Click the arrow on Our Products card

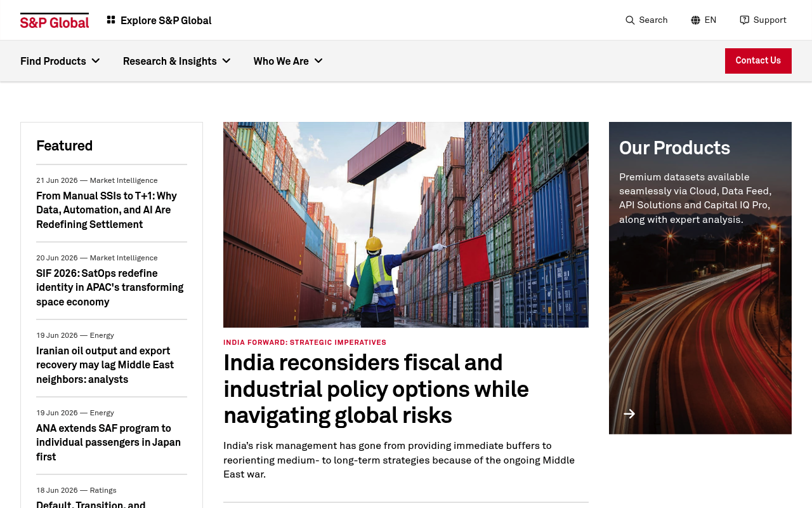coord(629,414)
